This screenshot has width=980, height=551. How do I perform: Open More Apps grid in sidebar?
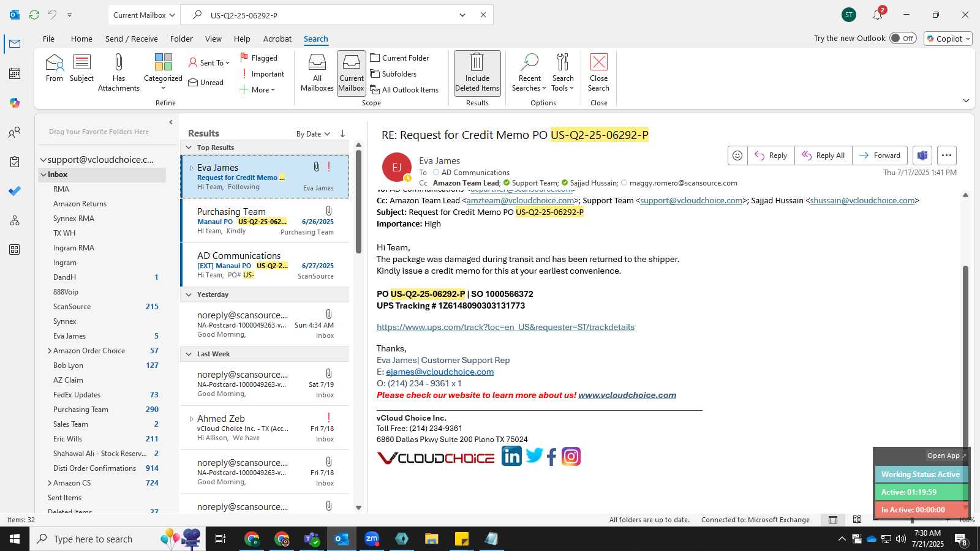[x=15, y=250]
